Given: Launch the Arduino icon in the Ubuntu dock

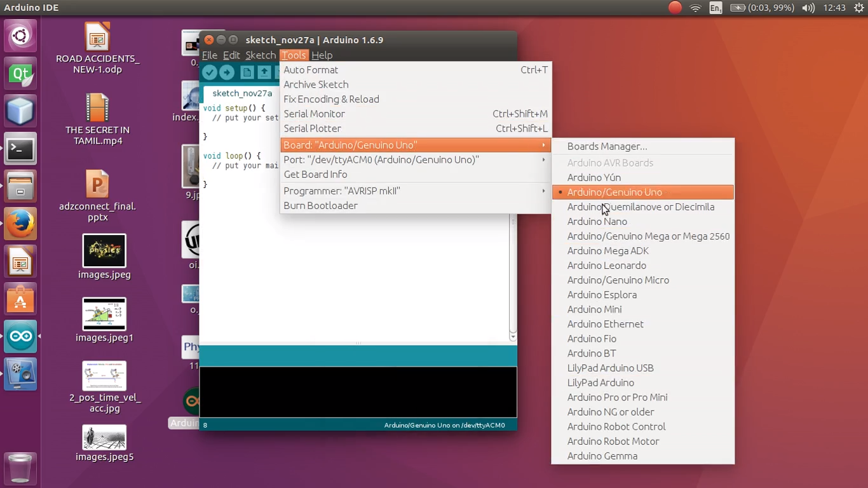Looking at the screenshot, I should tap(20, 336).
